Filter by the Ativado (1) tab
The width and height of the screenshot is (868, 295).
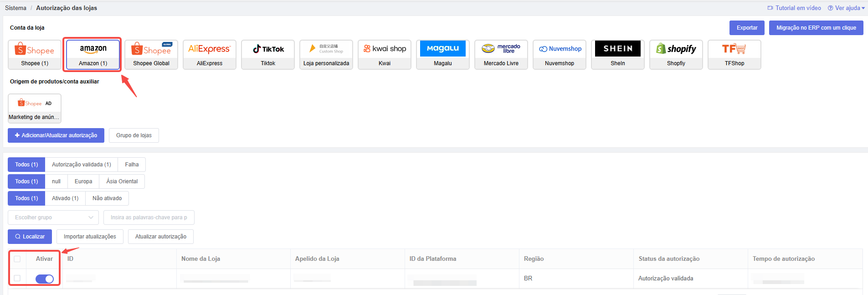coord(65,198)
